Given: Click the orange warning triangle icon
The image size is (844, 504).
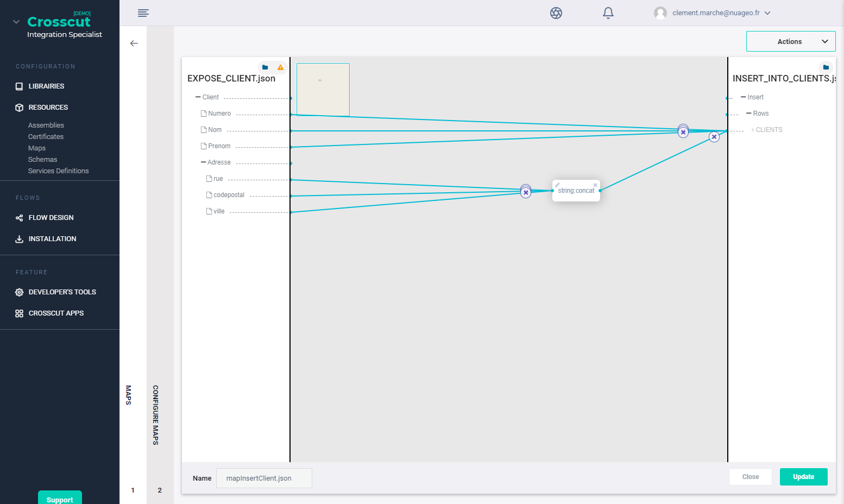Looking at the screenshot, I should pos(280,67).
